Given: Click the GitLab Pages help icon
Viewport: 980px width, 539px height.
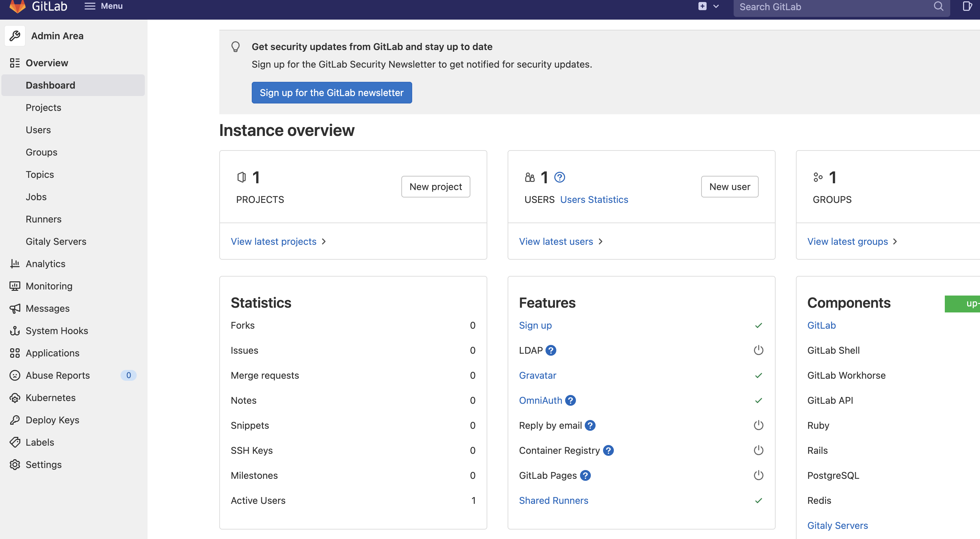Looking at the screenshot, I should pyautogui.click(x=585, y=475).
